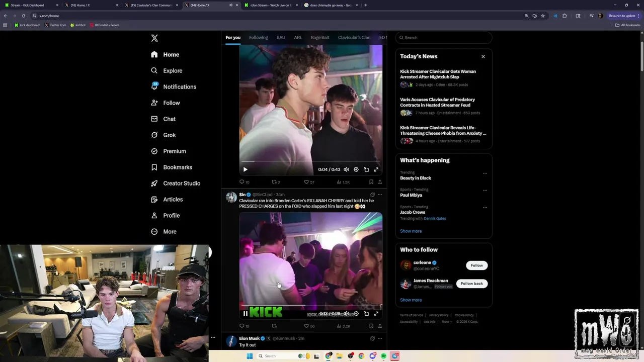The height and width of the screenshot is (362, 644).
Task: View analytics of post with 1.5K views
Action: pos(343,182)
